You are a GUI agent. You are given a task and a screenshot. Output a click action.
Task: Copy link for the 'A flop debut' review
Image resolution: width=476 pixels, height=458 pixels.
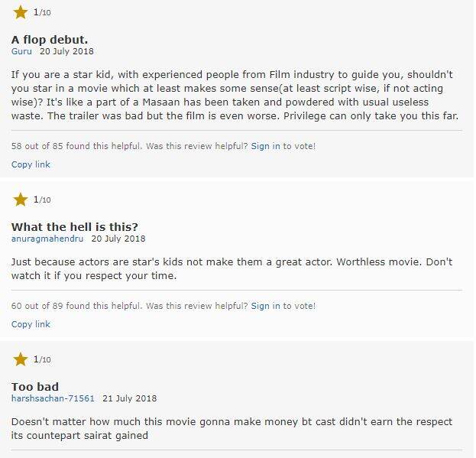click(31, 164)
